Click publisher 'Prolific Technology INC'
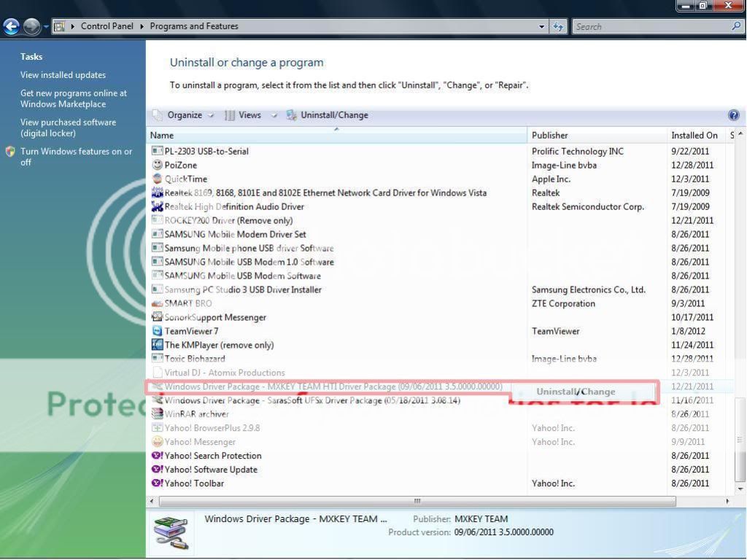747x560 pixels. click(x=578, y=151)
